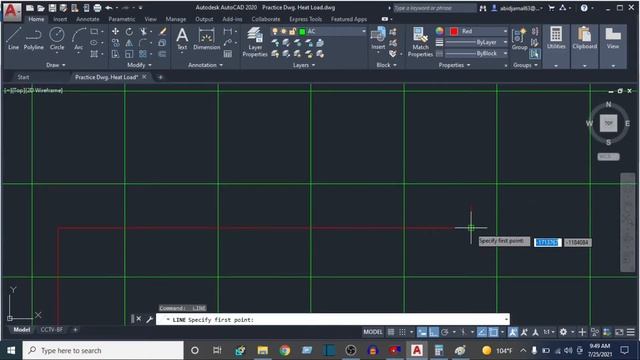Click the Erase tool icon
Viewport: 640px width, 360px height.
click(x=162, y=31)
